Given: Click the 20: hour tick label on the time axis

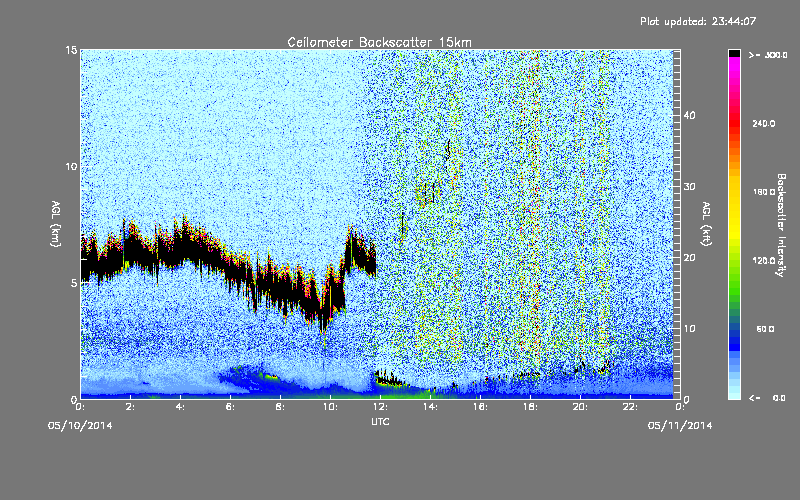Looking at the screenshot, I should pos(580,407).
